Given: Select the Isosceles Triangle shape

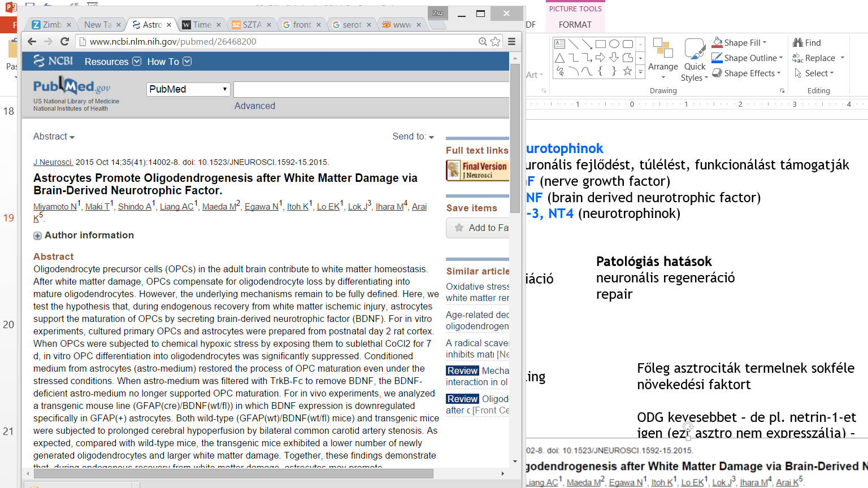Looking at the screenshot, I should 559,58.
